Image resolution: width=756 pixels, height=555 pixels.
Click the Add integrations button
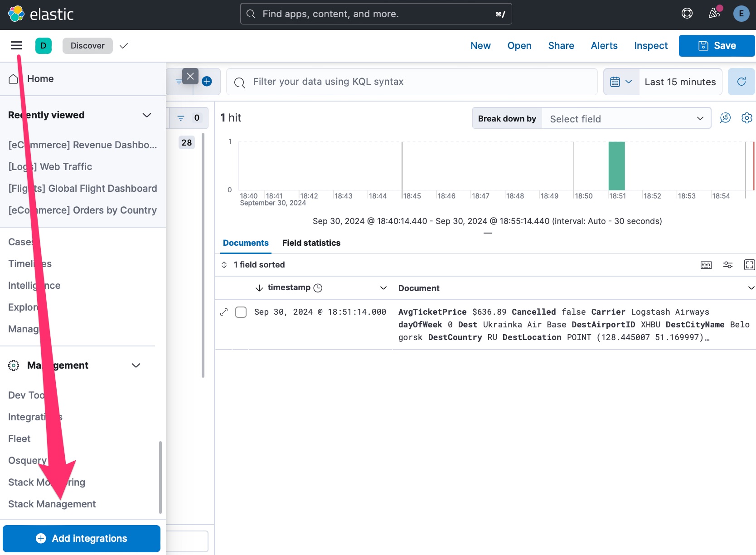pyautogui.click(x=82, y=538)
